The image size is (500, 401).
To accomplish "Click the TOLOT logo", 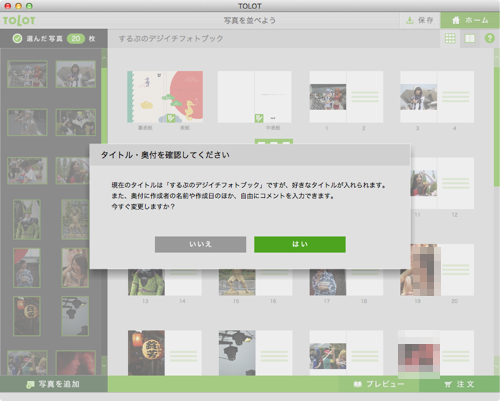I will [19, 21].
